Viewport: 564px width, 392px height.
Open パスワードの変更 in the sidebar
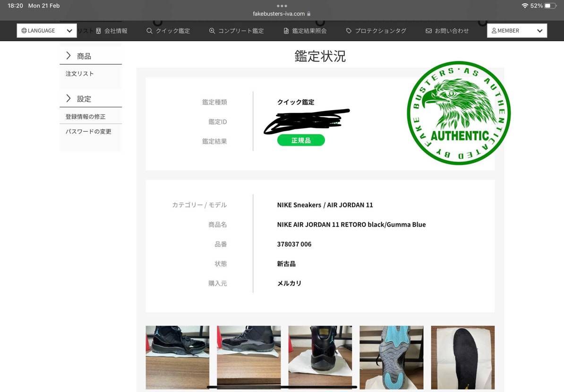click(x=88, y=132)
